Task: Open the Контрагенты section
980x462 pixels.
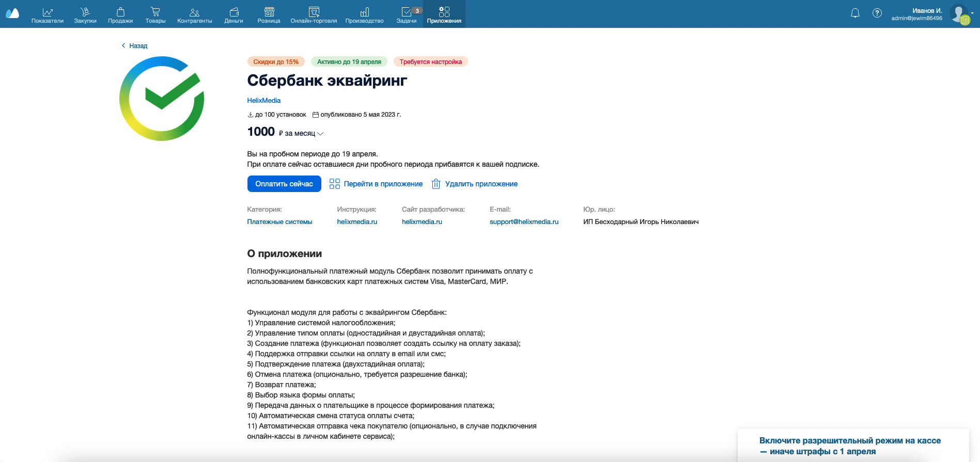Action: pyautogui.click(x=195, y=14)
